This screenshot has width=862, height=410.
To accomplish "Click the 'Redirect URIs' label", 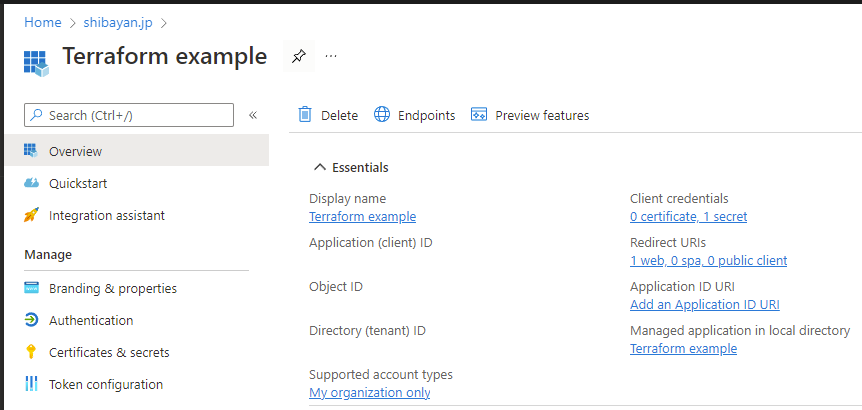I will (x=667, y=242).
